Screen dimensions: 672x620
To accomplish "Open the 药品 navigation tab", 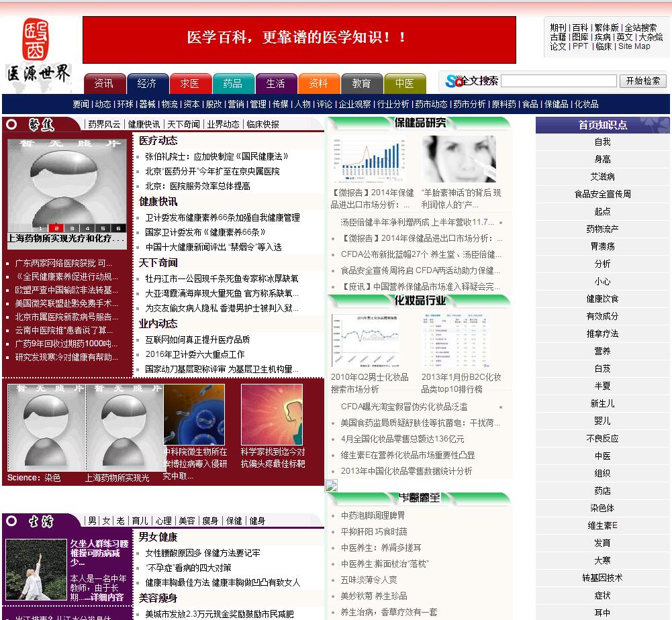I will click(233, 84).
